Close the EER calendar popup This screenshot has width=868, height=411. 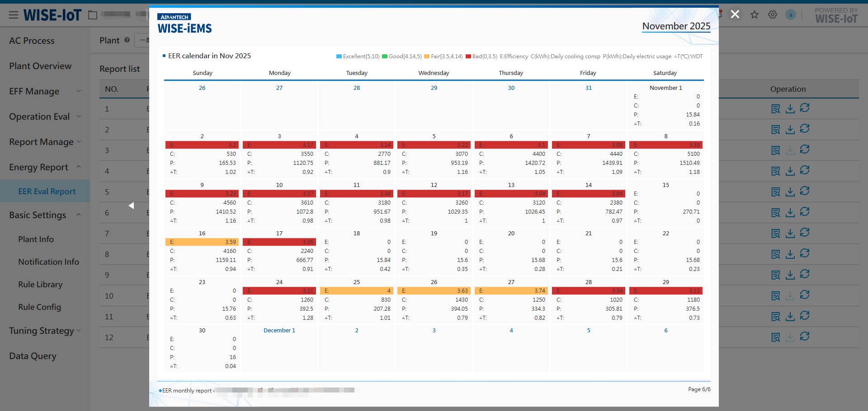click(735, 14)
